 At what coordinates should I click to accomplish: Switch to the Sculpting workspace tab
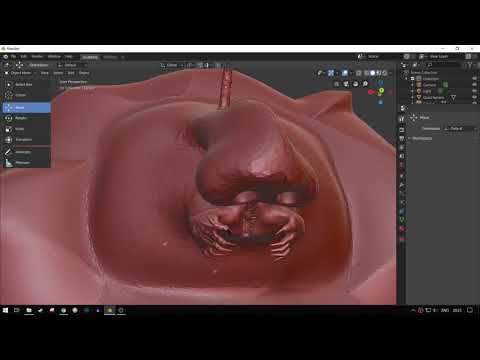coord(90,57)
